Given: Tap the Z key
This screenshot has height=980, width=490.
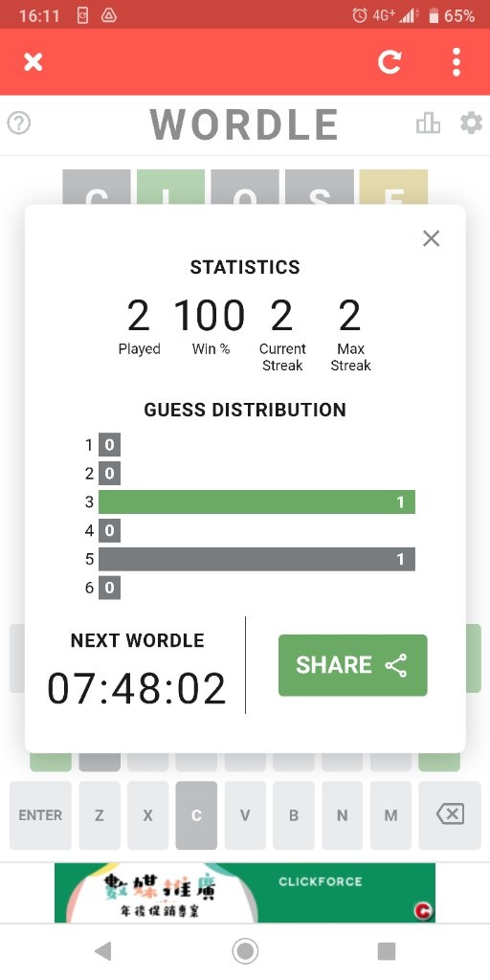Looking at the screenshot, I should 100,815.
